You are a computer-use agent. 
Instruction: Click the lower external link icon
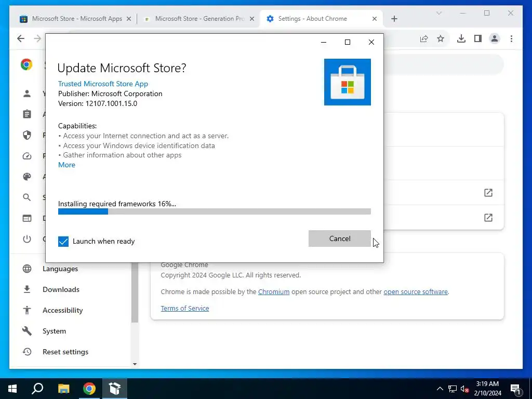[488, 218]
